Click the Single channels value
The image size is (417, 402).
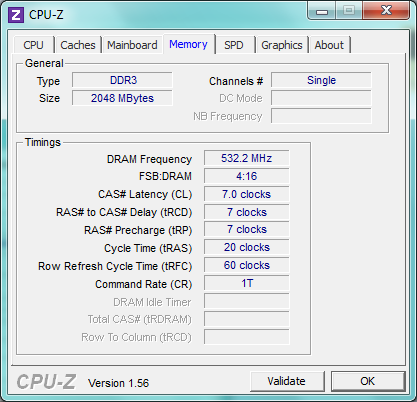[x=321, y=80]
